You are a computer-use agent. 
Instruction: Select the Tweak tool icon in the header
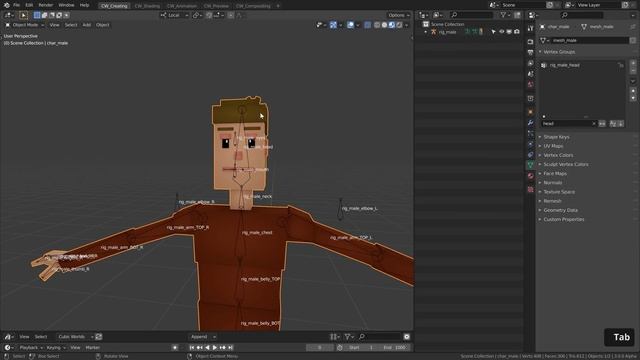point(23,15)
